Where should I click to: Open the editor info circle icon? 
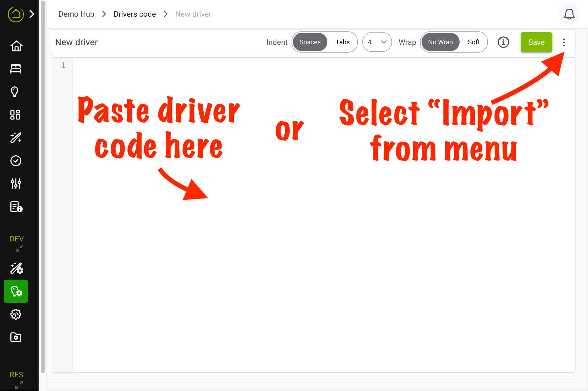click(x=503, y=42)
